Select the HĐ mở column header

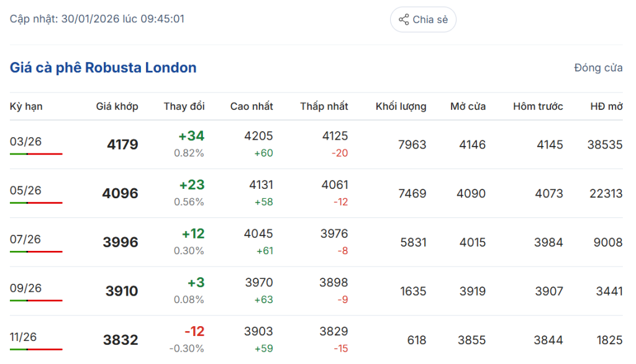pyautogui.click(x=606, y=106)
